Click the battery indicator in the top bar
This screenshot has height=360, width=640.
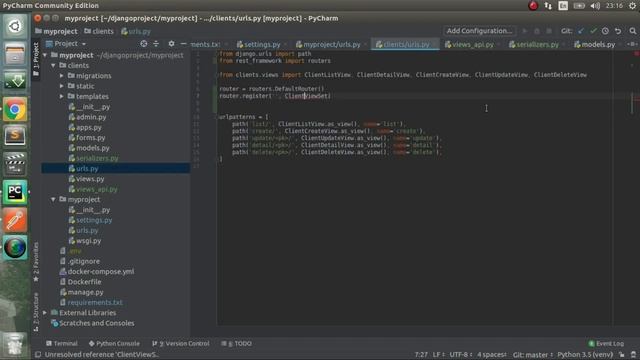point(579,6)
